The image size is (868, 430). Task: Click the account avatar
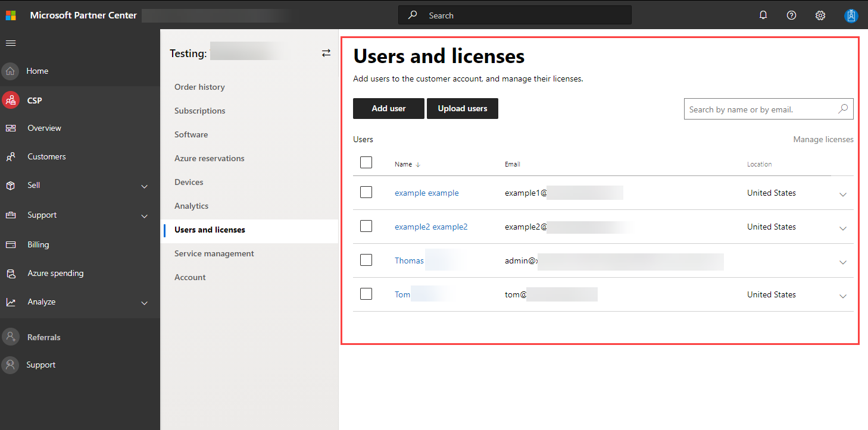(x=851, y=15)
